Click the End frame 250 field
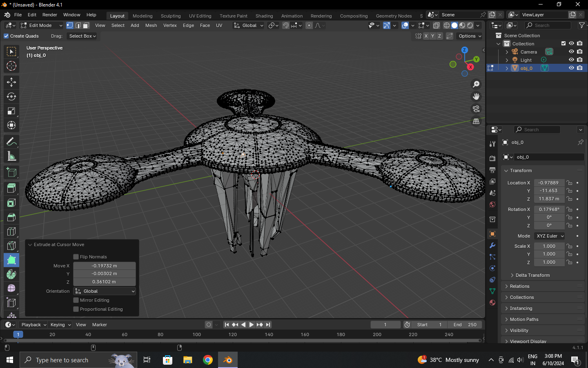This screenshot has height=368, width=588. 465,325
